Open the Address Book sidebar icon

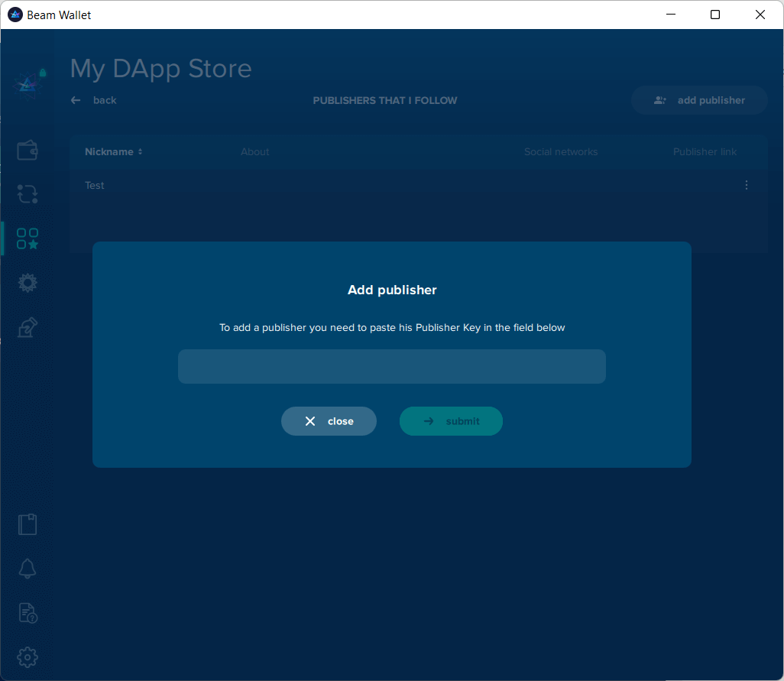point(28,524)
